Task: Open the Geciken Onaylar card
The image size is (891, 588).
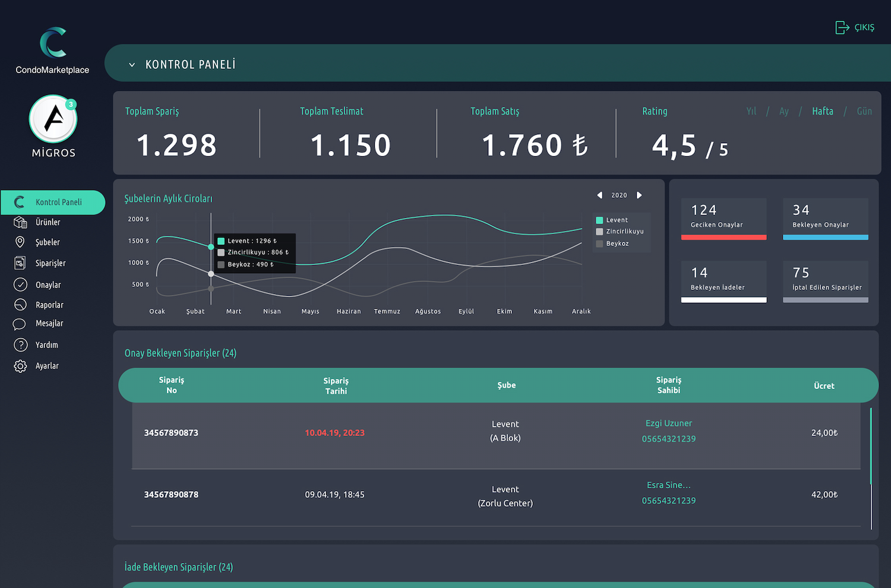Action: coord(723,218)
